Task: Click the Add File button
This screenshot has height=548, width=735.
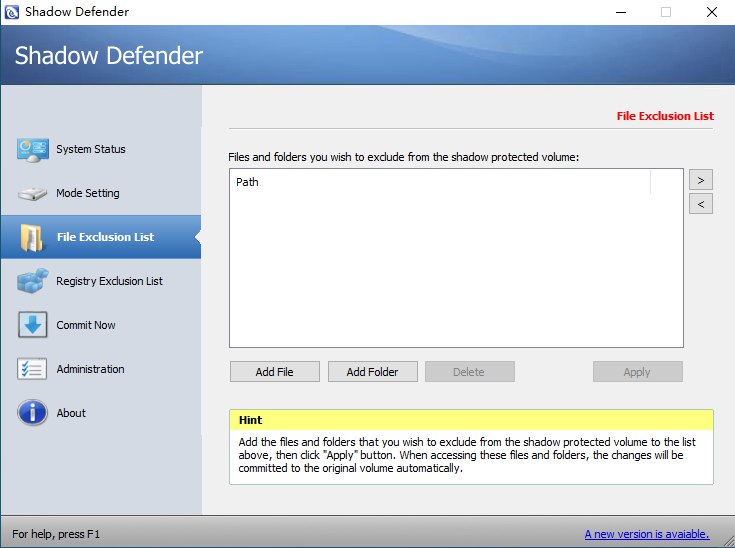Action: (275, 372)
